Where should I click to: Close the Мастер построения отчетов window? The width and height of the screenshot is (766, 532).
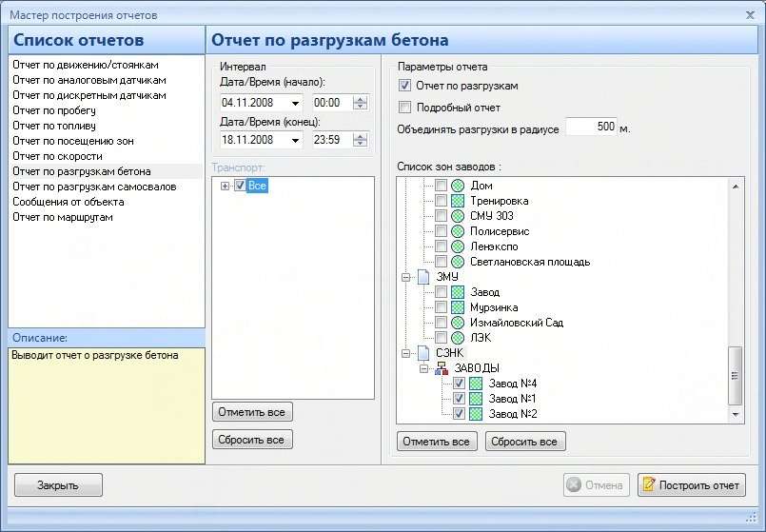[750, 15]
